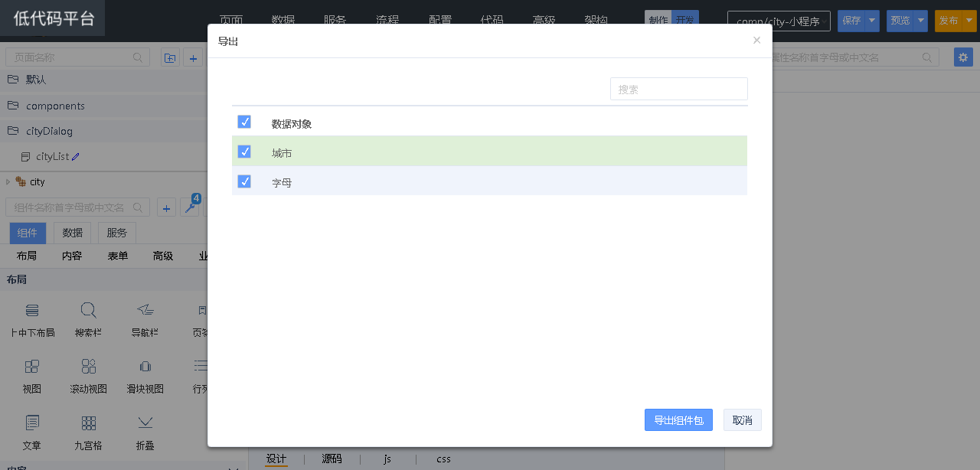Choose the 滚动视图 scroll view component
Screen dimensions: 980x470
pyautogui.click(x=89, y=367)
